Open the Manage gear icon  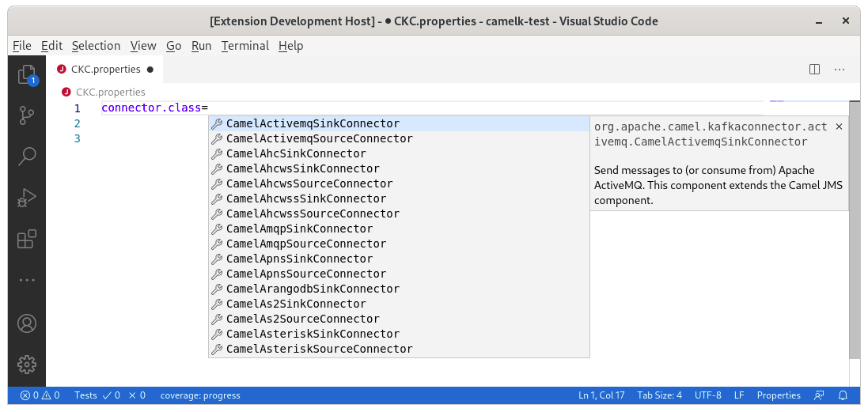(x=27, y=364)
